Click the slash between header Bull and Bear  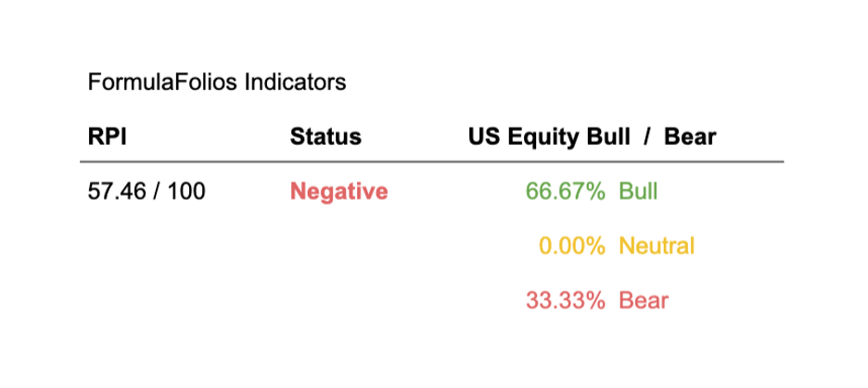click(649, 137)
